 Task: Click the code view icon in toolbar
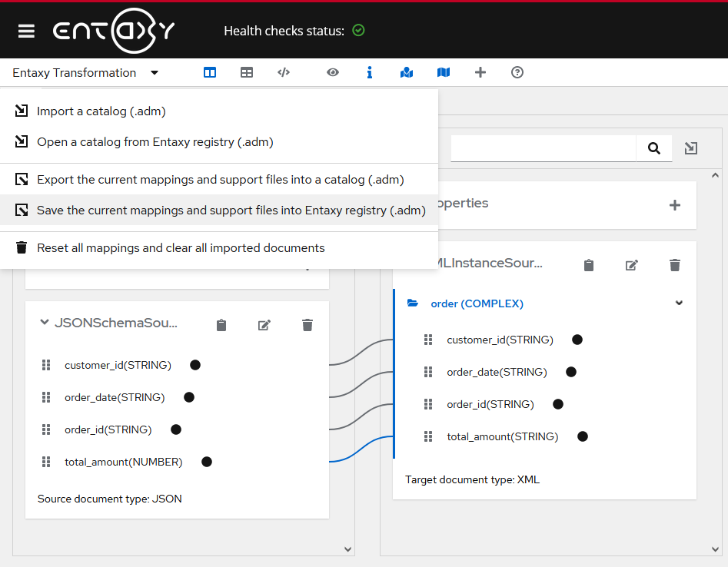tap(284, 72)
